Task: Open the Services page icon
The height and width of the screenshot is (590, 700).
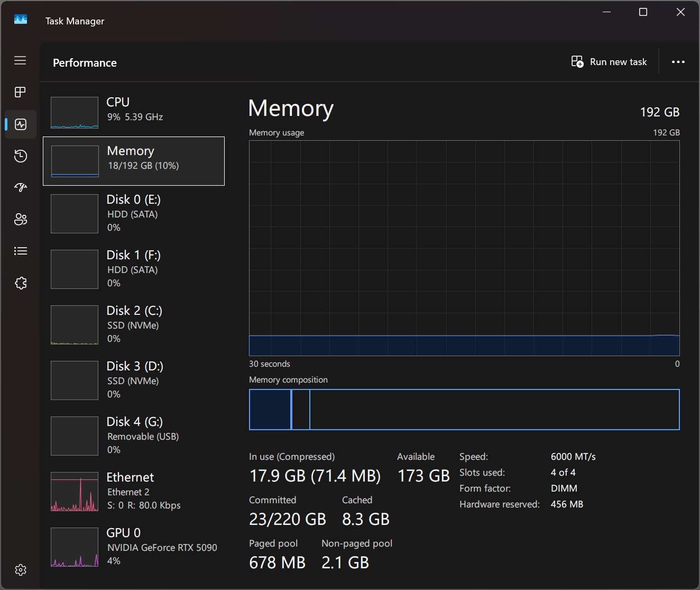Action: click(x=20, y=283)
